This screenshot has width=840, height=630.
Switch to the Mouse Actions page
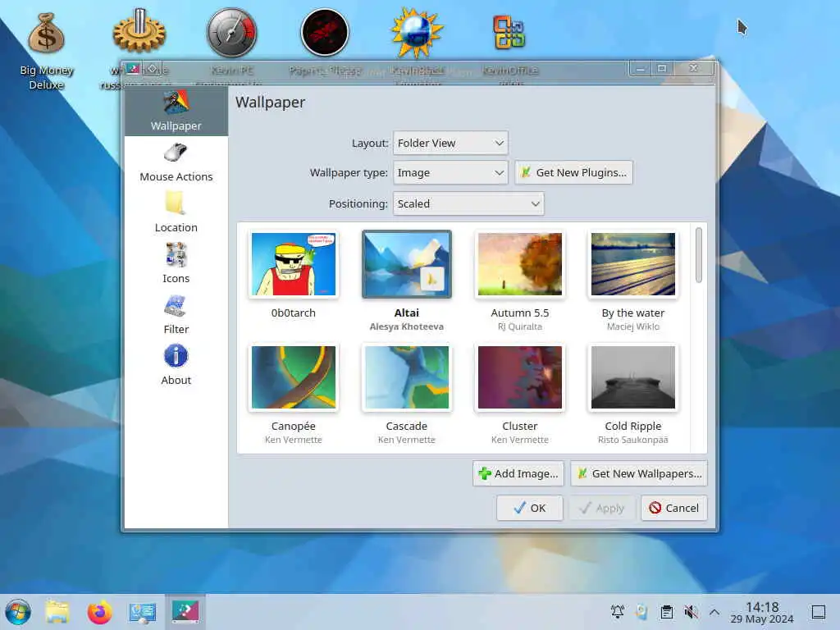(176, 162)
